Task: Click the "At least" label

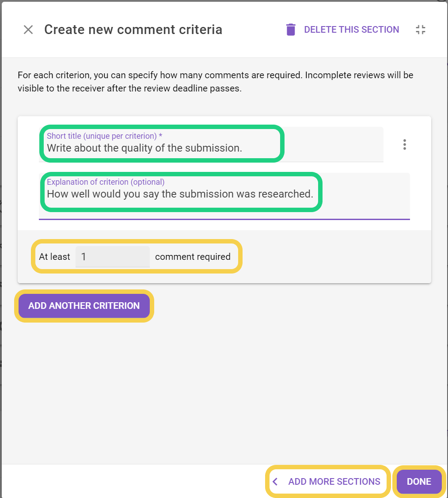Action: coord(54,257)
